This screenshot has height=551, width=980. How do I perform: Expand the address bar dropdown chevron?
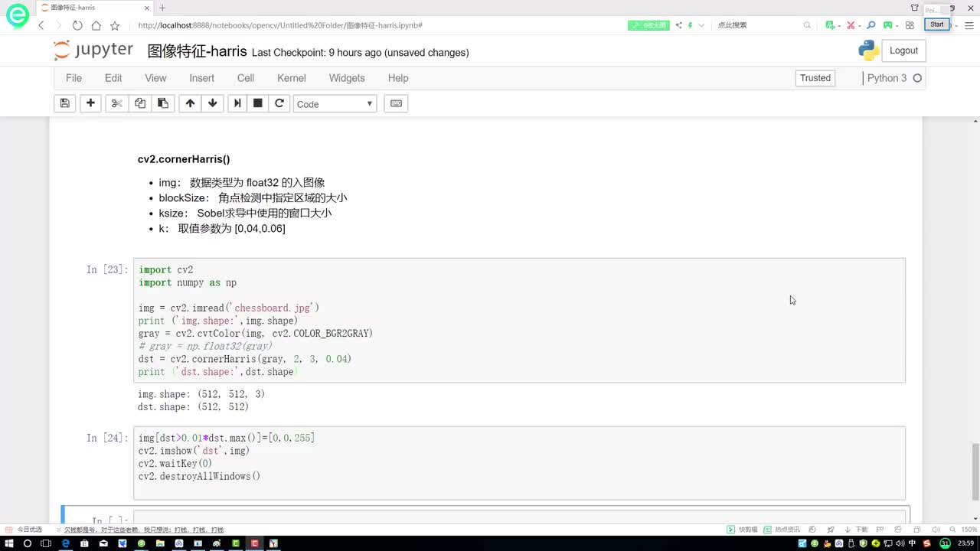click(x=700, y=25)
